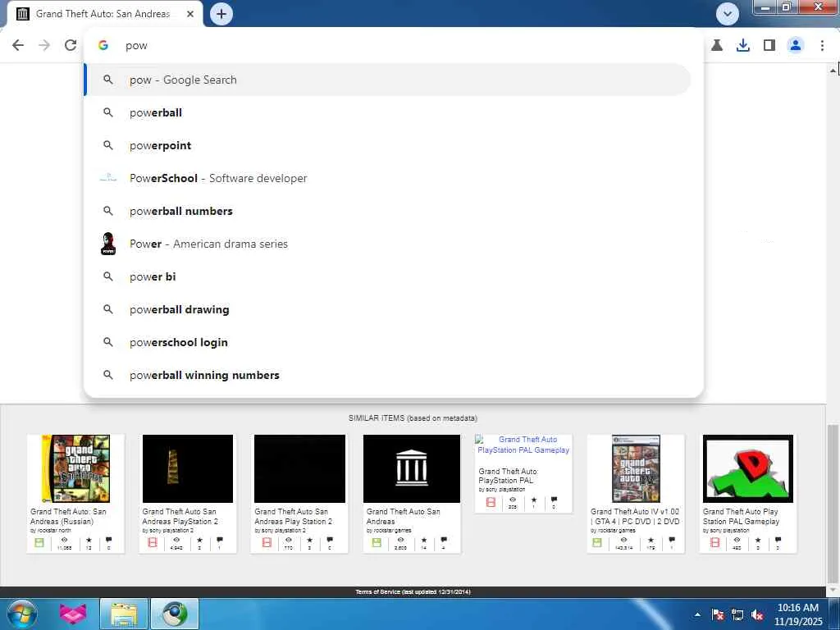Select the 'powerball drawing' suggestion
Screen dimensions: 840x630
point(388,309)
